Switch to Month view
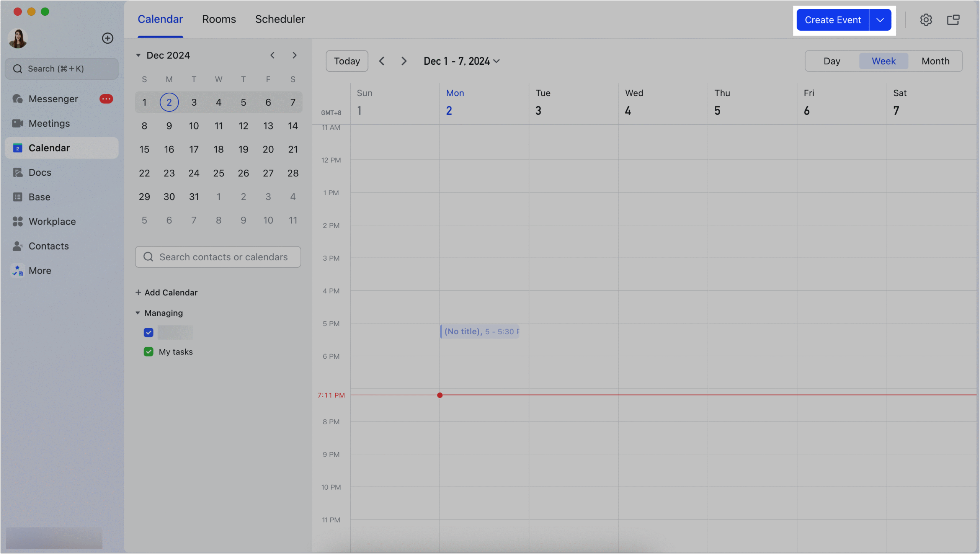980x554 pixels. [935, 61]
